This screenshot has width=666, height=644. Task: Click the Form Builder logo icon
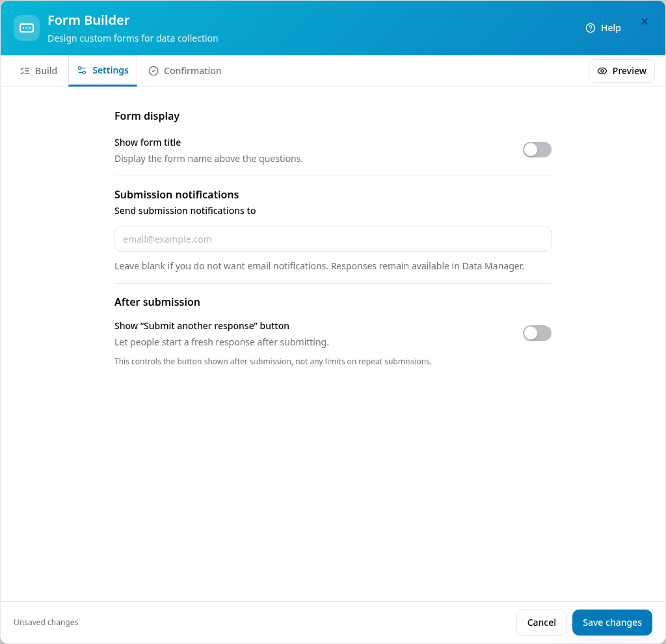(26, 28)
